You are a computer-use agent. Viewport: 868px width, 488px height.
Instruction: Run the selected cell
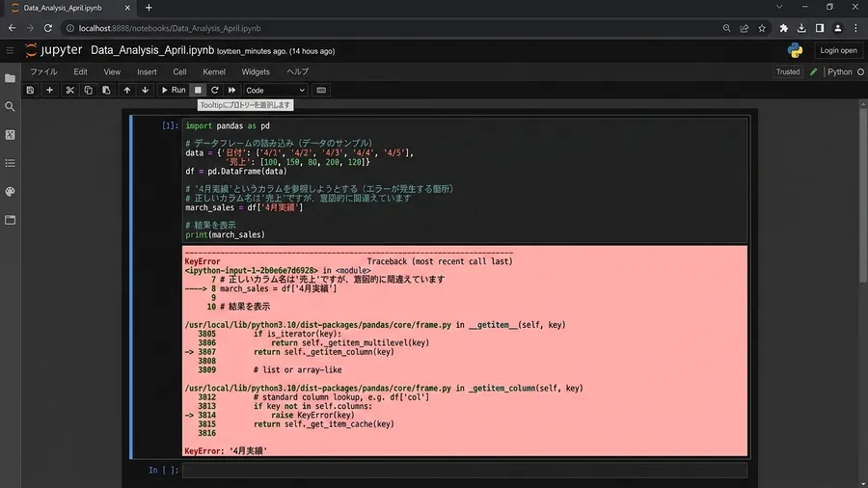(174, 91)
